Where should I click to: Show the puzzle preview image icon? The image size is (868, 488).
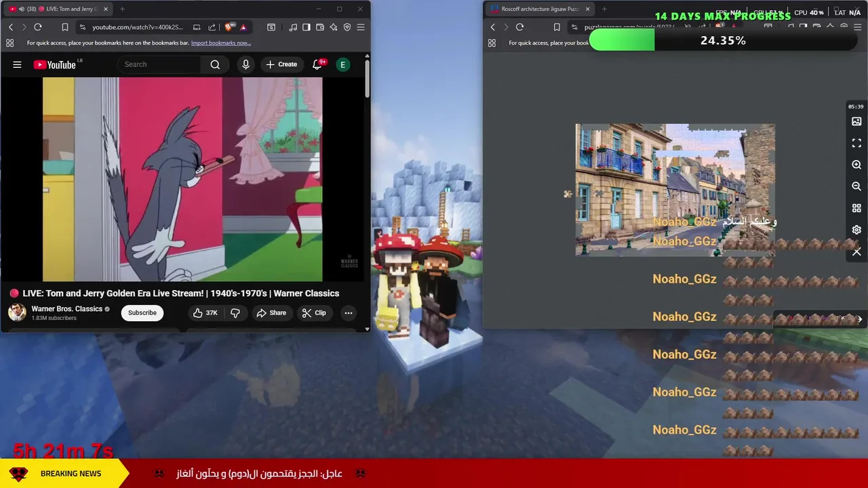[856, 121]
